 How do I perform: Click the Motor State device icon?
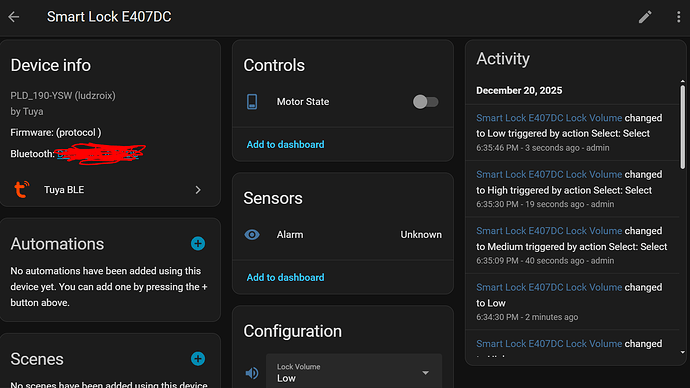[252, 102]
